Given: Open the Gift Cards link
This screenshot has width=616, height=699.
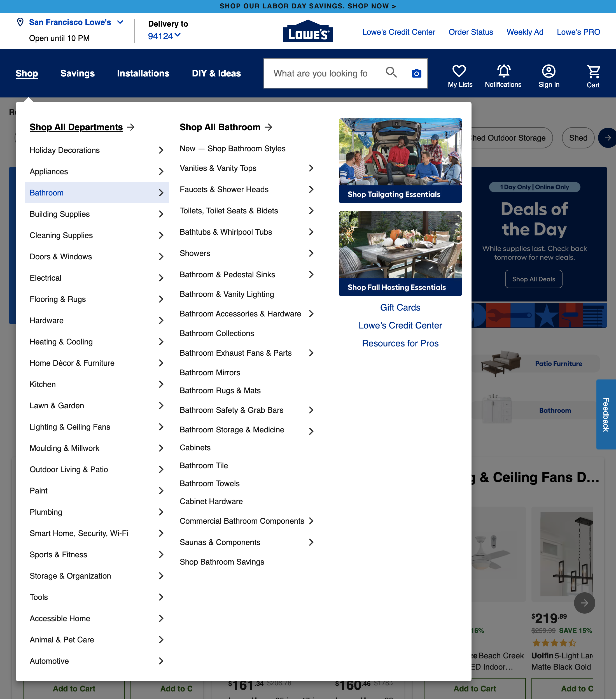Looking at the screenshot, I should coord(400,307).
